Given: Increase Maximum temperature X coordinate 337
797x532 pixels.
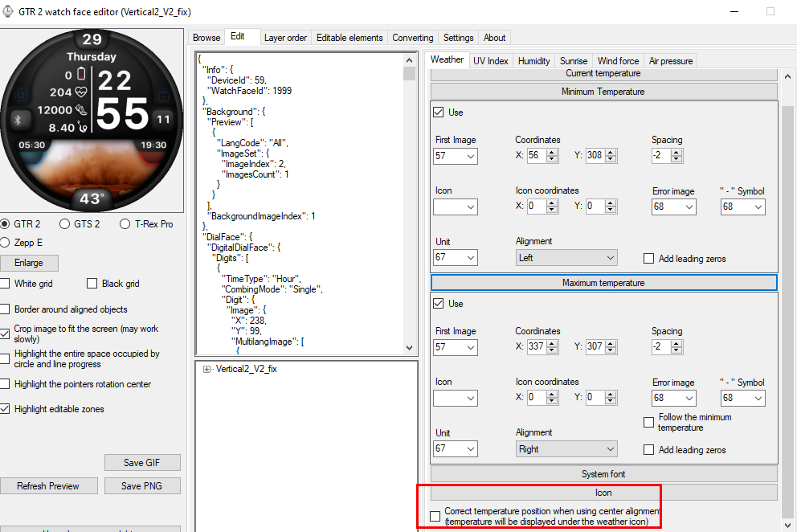Looking at the screenshot, I should (552, 344).
